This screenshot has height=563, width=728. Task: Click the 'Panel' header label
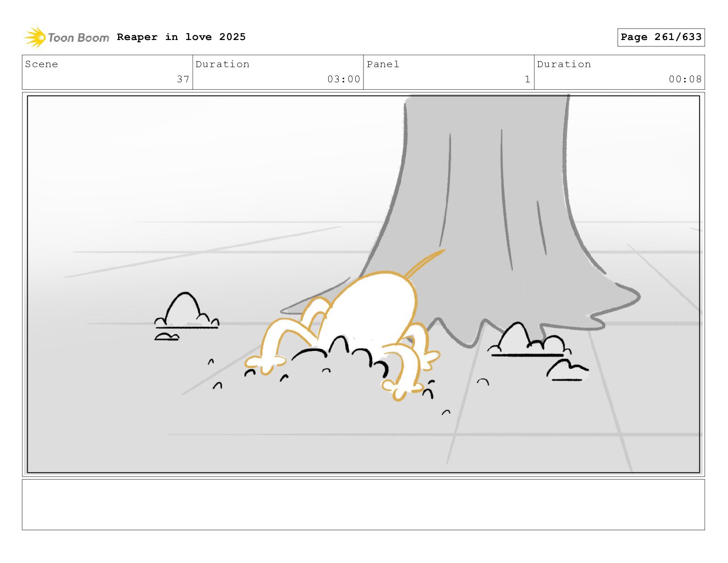pyautogui.click(x=383, y=64)
